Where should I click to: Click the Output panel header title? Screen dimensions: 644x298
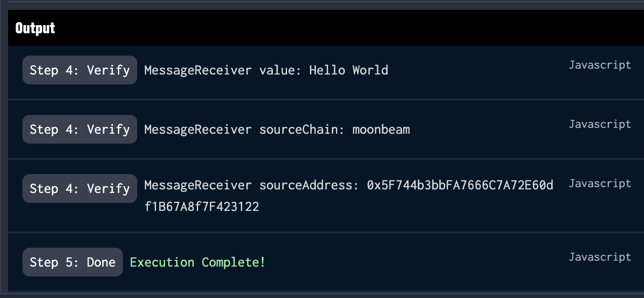click(35, 28)
